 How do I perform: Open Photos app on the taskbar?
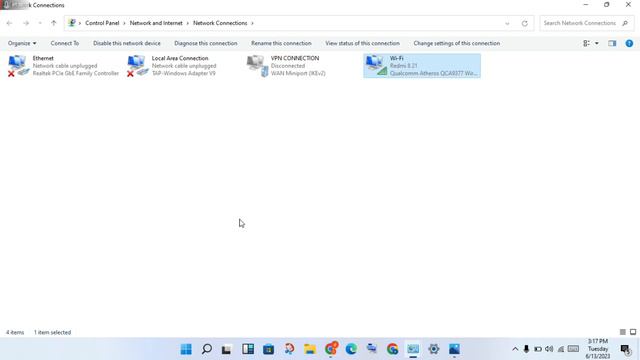[454, 349]
